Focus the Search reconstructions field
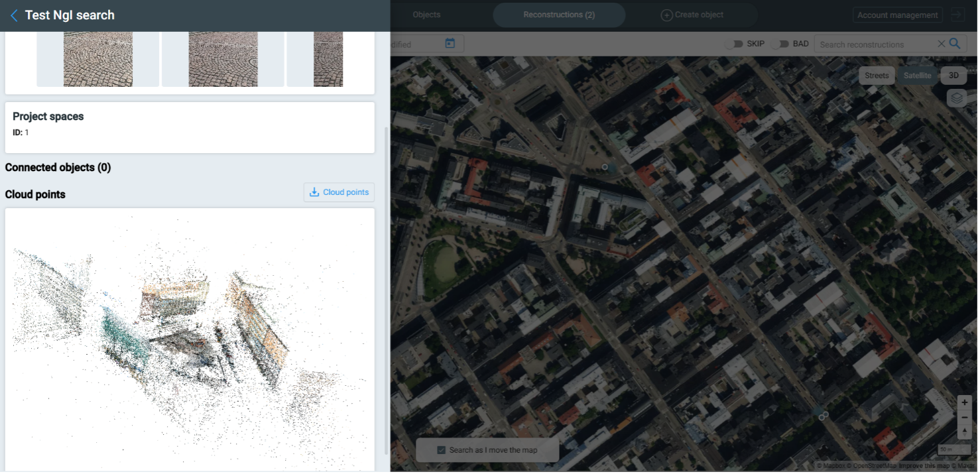Viewport: 980px width, 474px height. pos(875,44)
